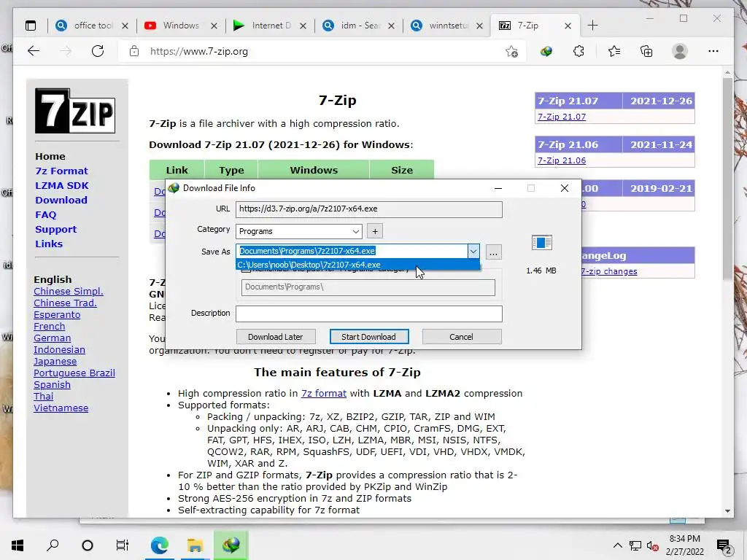Open the 7-Zip 21.07 news link
Viewport: 747px width, 560px height.
[562, 117]
